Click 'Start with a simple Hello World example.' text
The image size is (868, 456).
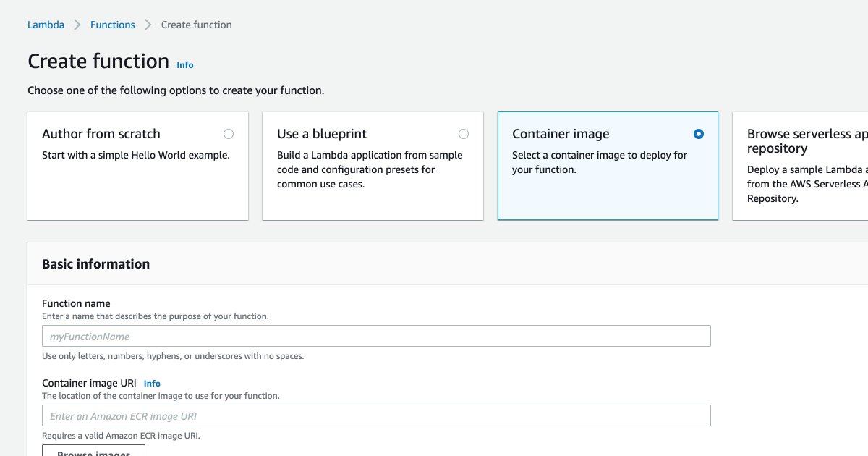click(x=136, y=155)
